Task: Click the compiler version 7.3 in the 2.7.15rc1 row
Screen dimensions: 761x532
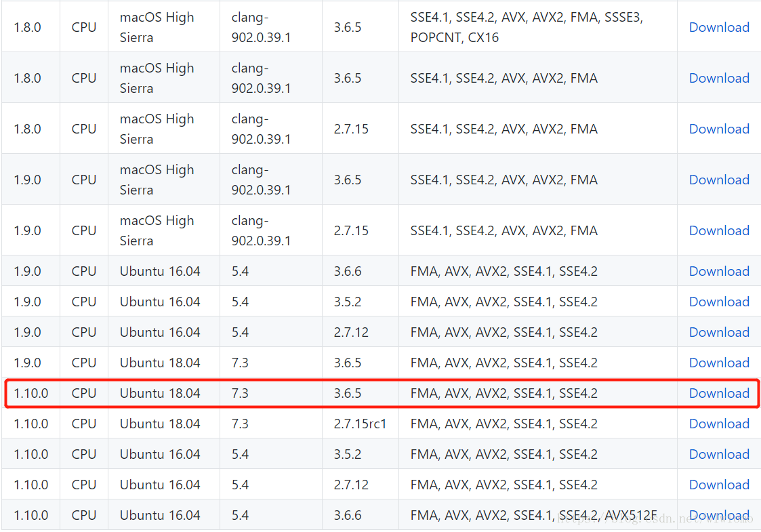Action: click(x=240, y=424)
